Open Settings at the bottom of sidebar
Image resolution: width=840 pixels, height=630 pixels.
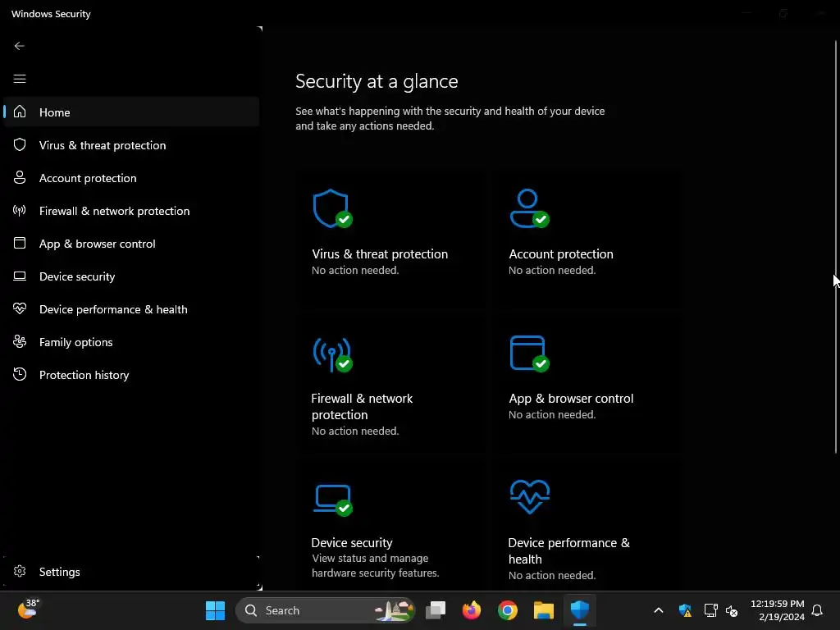[132, 571]
